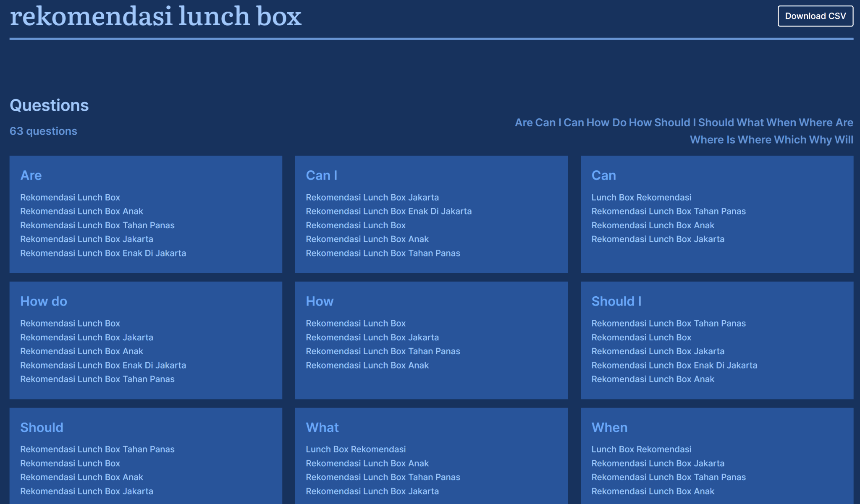This screenshot has width=860, height=504.
Task: Select the Where Is anchor link
Action: [x=713, y=140]
